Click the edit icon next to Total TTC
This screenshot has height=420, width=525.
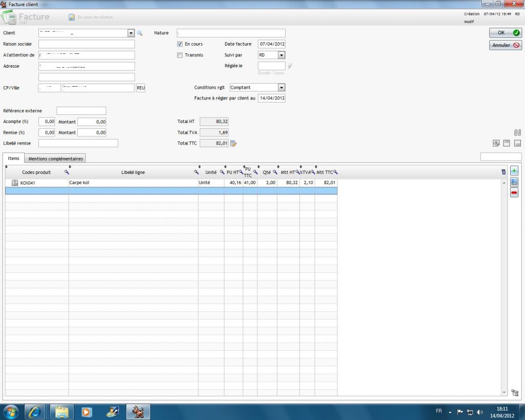pos(233,144)
